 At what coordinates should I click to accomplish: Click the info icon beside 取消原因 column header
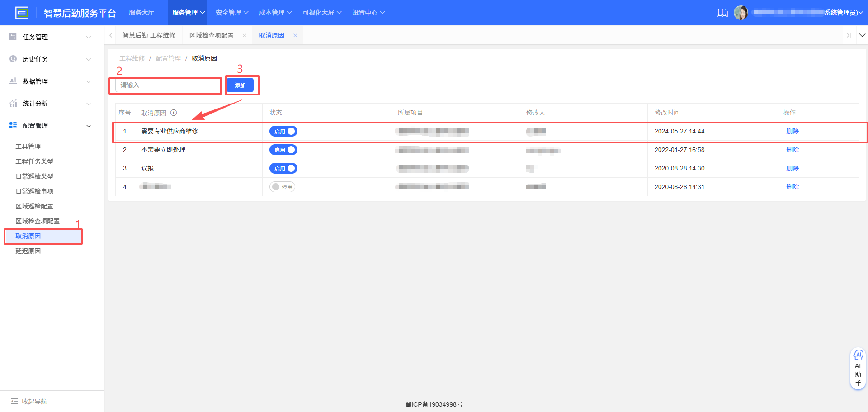(174, 113)
